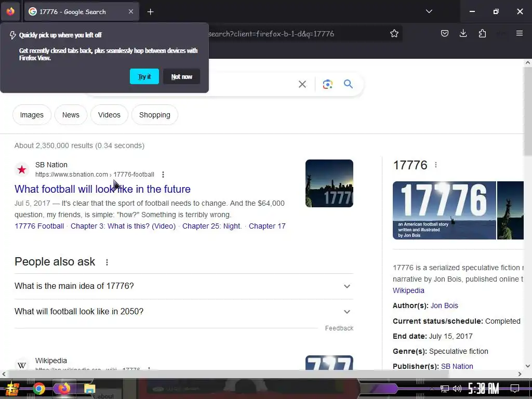Click the Save to Pocket icon
Image resolution: width=532 pixels, height=399 pixels.
[x=445, y=33]
